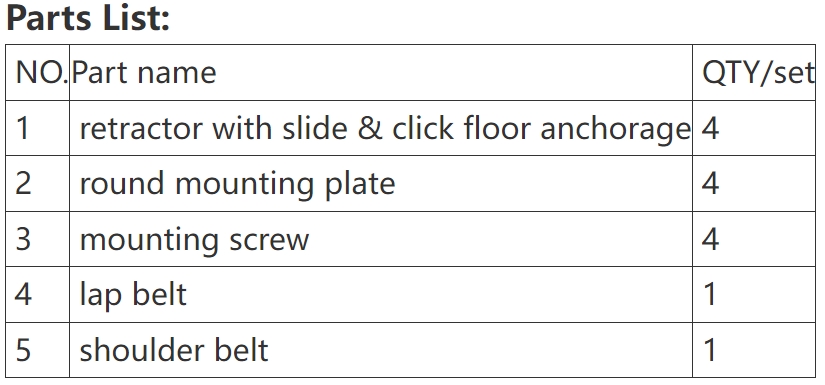This screenshot has height=385, width=825.
Task: Click the Parts List heading
Action: pyautogui.click(x=88, y=17)
